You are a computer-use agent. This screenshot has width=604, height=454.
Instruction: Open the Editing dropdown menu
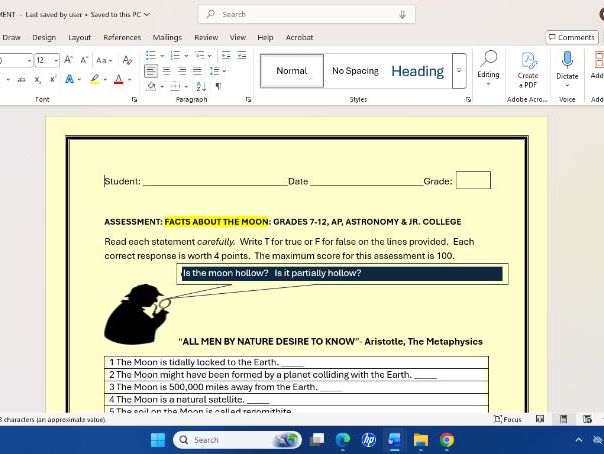tap(488, 66)
